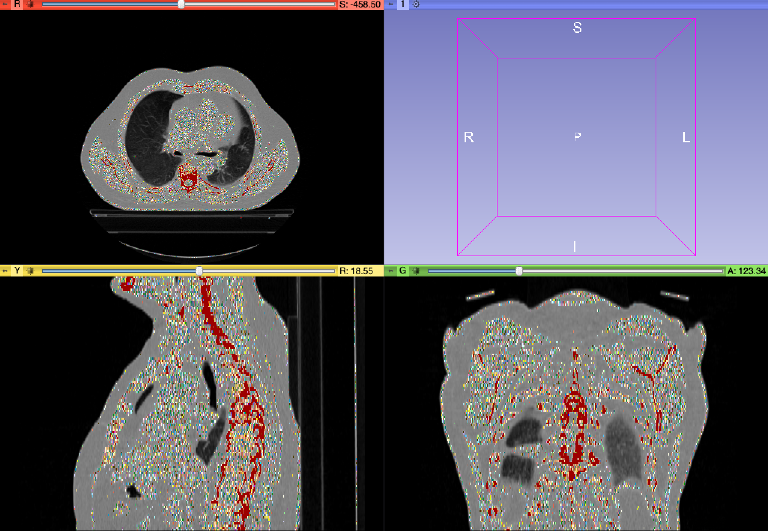The image size is (768, 532).
Task: Click the S axis label in 3D view
Action: (577, 28)
